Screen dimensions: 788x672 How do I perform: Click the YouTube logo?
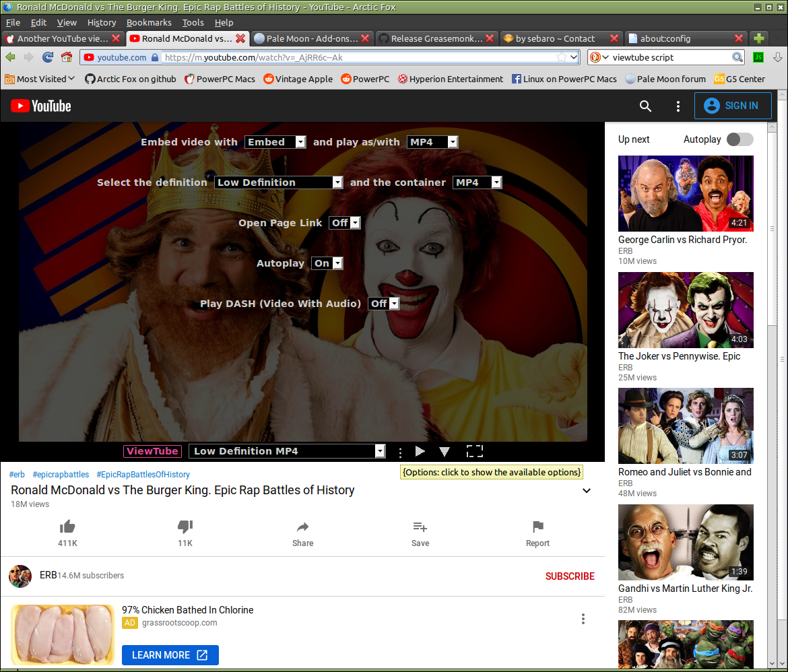point(40,106)
